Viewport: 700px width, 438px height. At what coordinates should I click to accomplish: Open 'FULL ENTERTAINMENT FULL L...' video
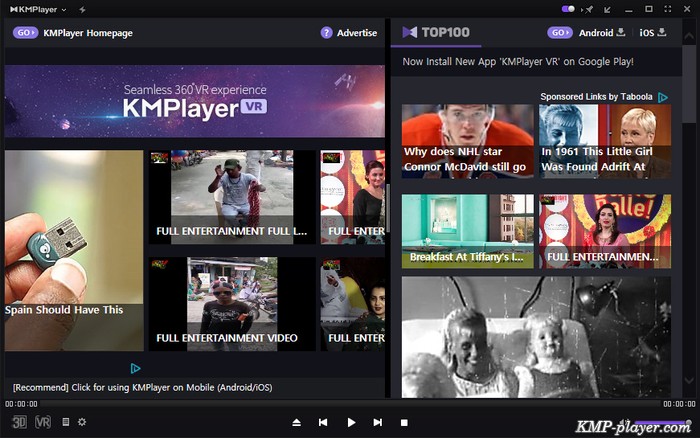click(232, 197)
